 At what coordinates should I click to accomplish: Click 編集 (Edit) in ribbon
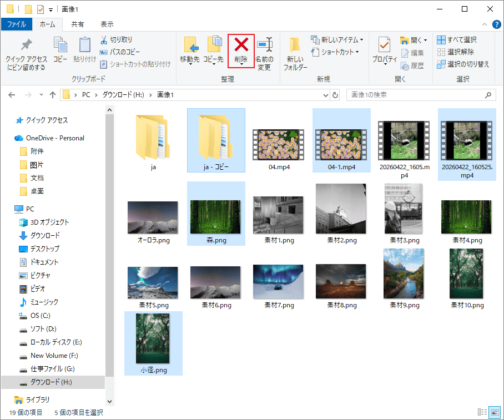click(x=413, y=53)
